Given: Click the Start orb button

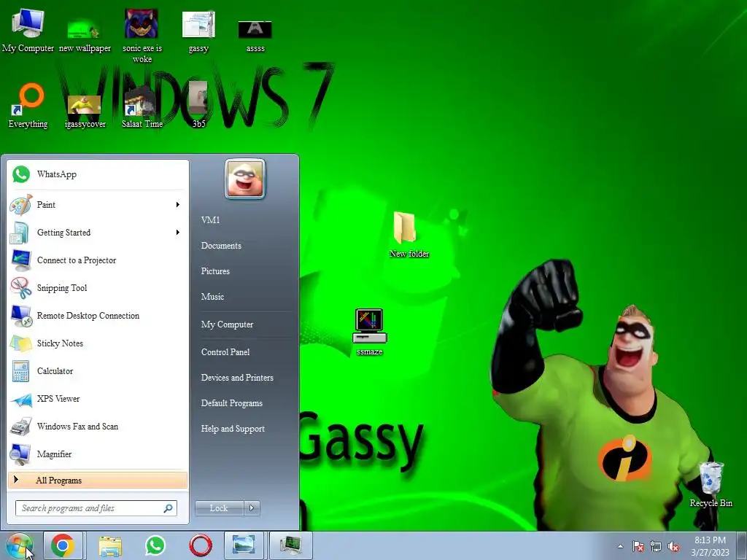Looking at the screenshot, I should [20, 546].
